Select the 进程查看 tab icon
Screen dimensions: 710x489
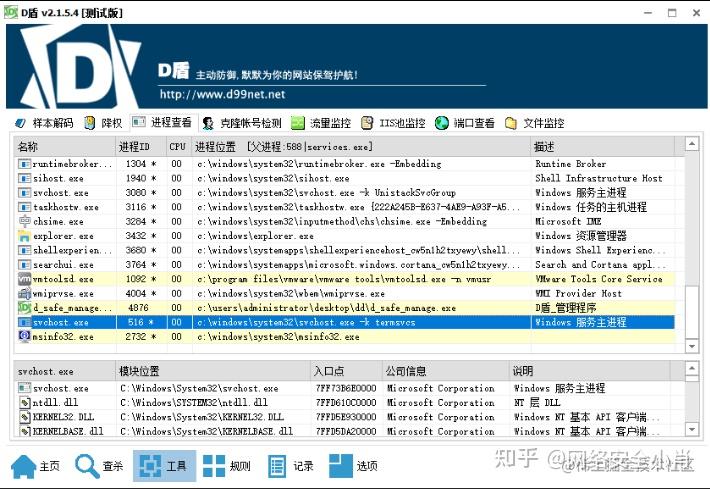(x=139, y=122)
